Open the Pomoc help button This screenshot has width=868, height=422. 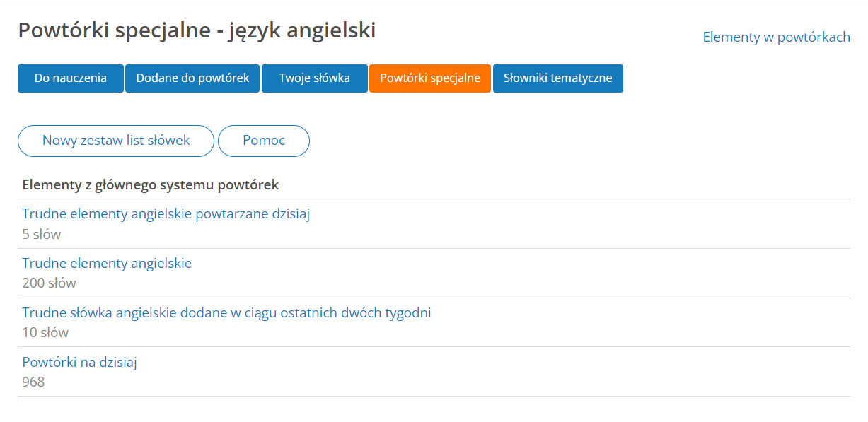264,141
